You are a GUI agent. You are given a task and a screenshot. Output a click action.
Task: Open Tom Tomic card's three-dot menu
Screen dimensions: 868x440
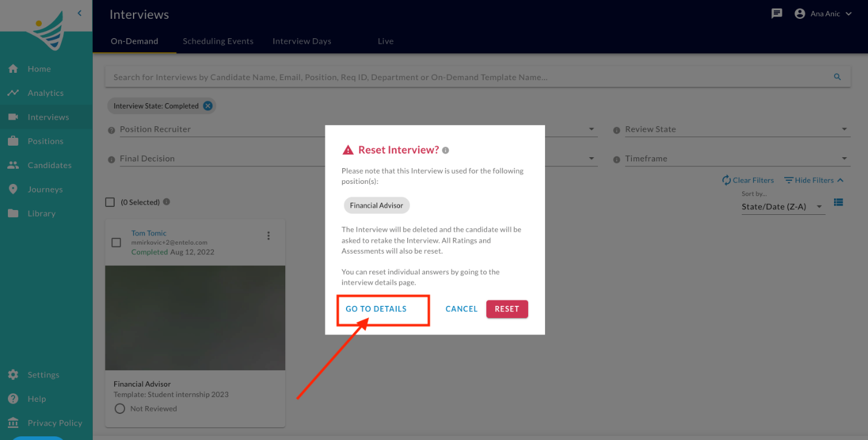coord(268,236)
